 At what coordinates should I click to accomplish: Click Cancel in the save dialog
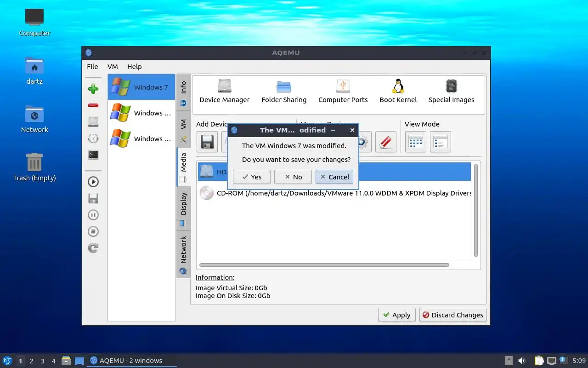pos(334,177)
